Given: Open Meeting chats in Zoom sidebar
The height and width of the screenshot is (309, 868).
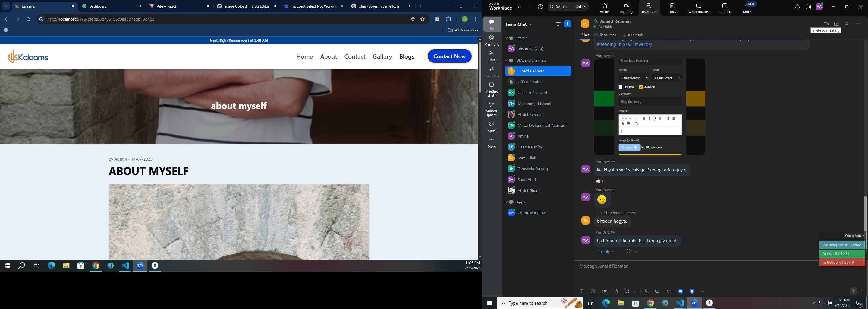Looking at the screenshot, I should point(492,89).
